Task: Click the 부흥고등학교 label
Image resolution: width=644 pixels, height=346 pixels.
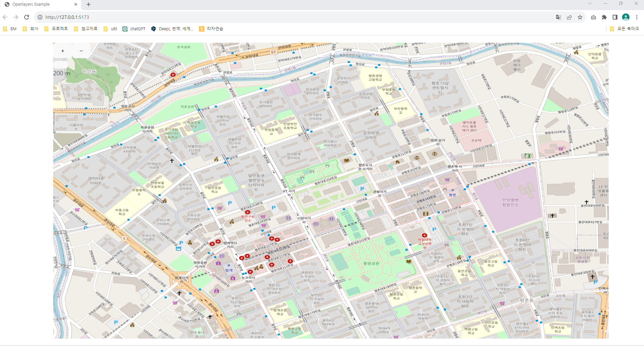Action: click(x=122, y=212)
